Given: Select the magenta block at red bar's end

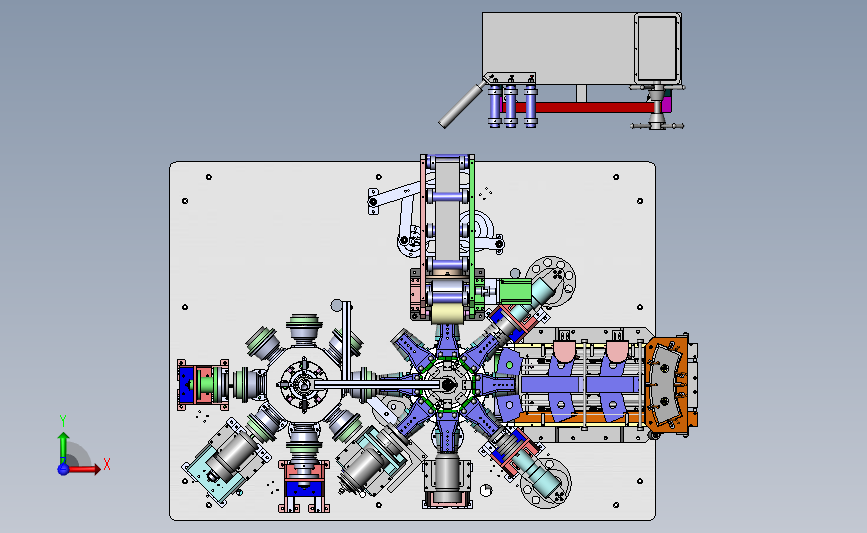Looking at the screenshot, I should (x=667, y=104).
